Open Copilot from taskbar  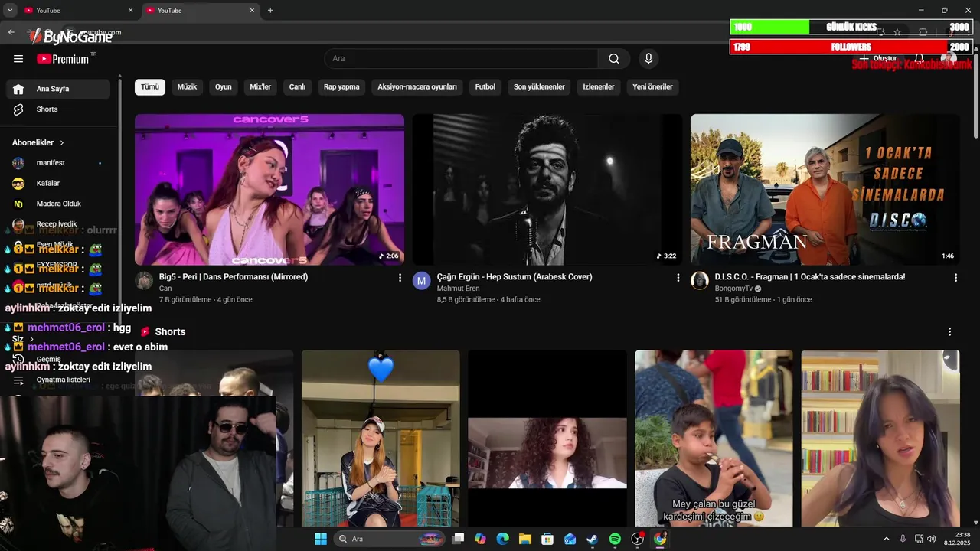coord(480,539)
